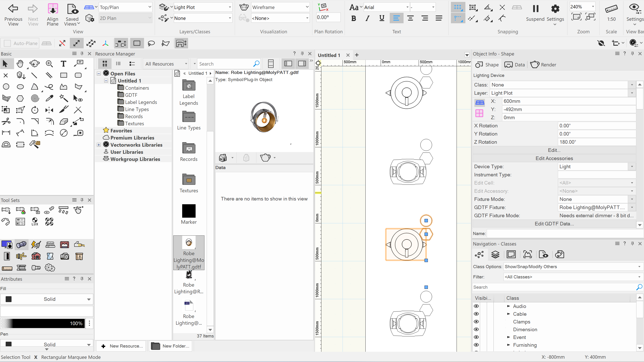Screen dimensions: 644x362
Task: Open Sheet Layers navigation icon
Action: tap(511, 255)
